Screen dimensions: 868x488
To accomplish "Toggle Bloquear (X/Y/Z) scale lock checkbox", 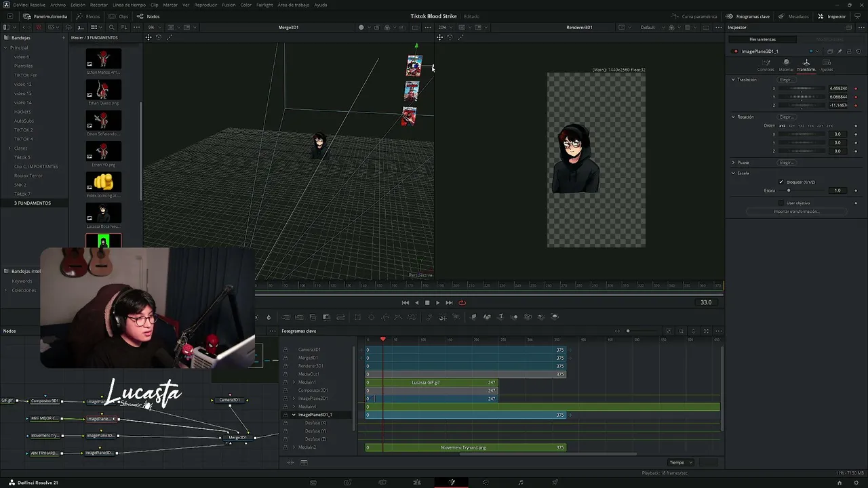I will tap(781, 182).
